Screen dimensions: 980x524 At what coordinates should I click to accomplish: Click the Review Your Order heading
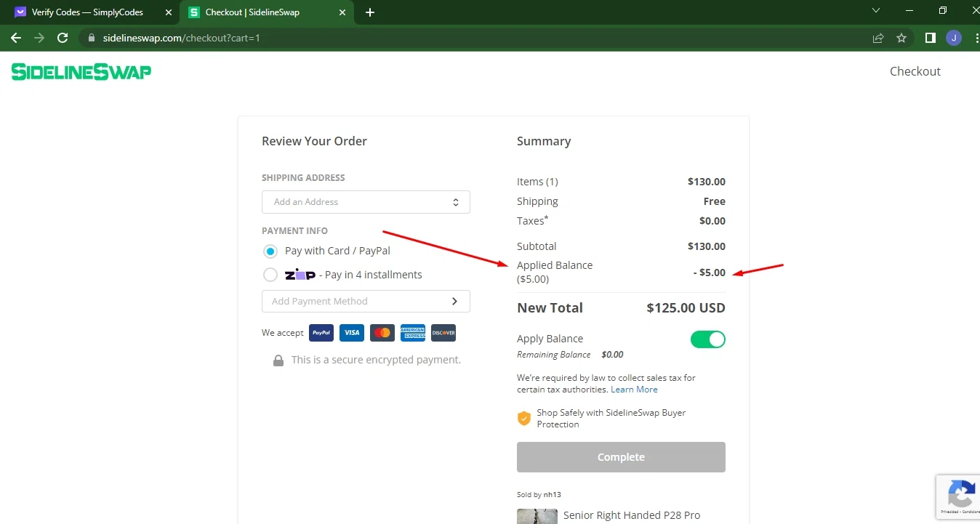click(x=314, y=141)
